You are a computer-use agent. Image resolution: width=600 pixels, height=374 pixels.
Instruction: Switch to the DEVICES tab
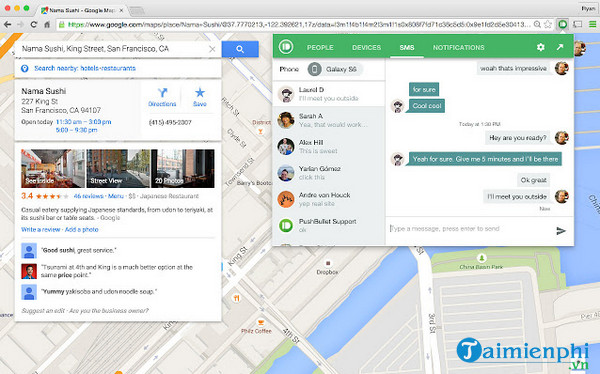pos(366,47)
